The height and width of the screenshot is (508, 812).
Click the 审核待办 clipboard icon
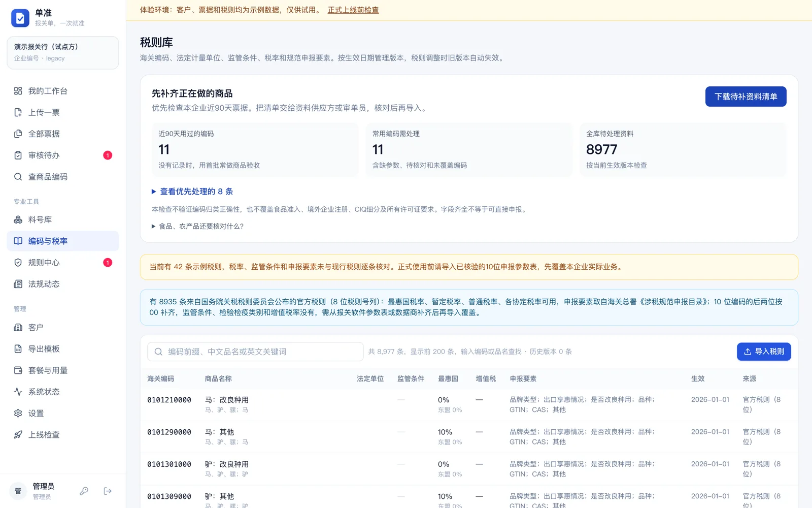tap(18, 155)
